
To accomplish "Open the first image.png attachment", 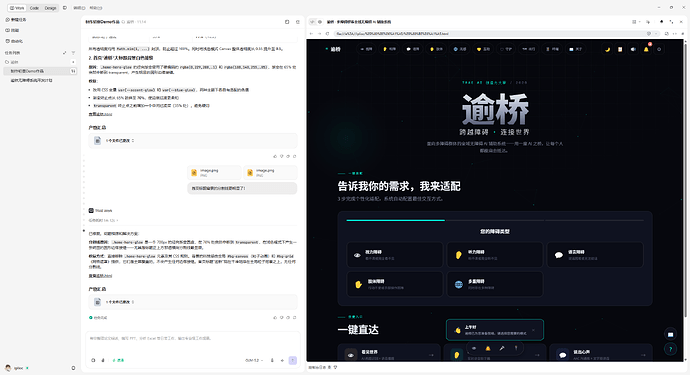I will (214, 173).
